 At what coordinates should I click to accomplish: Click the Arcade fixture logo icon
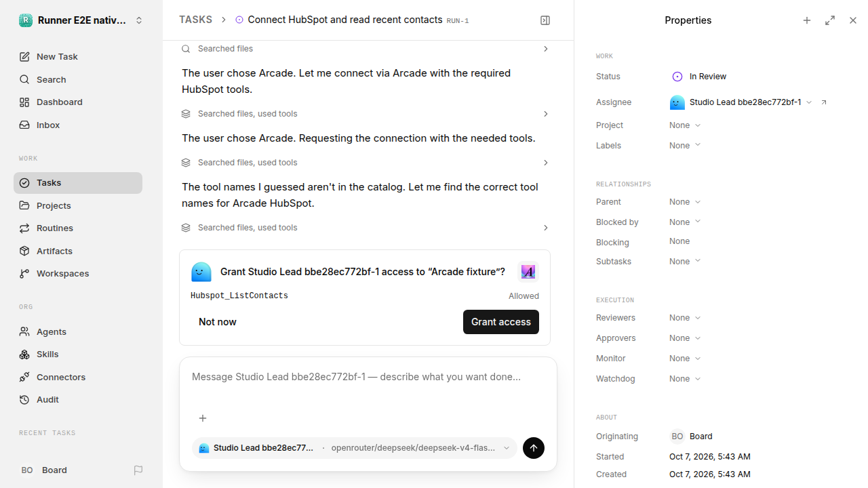point(528,272)
